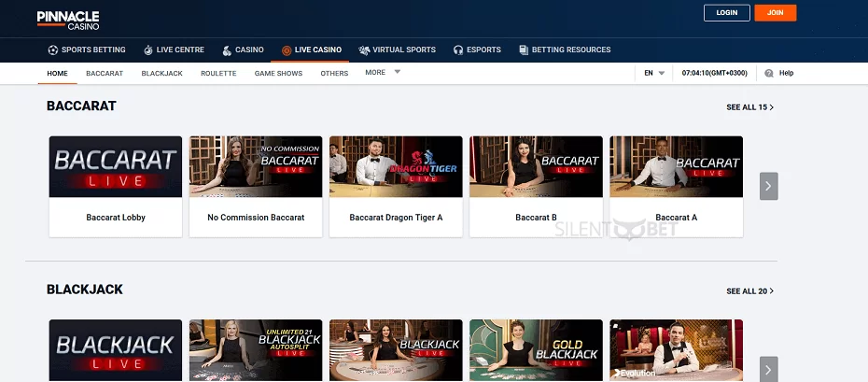The height and width of the screenshot is (382, 868).
Task: Click the next arrow in the Blackjack carousel
Action: coord(768,369)
